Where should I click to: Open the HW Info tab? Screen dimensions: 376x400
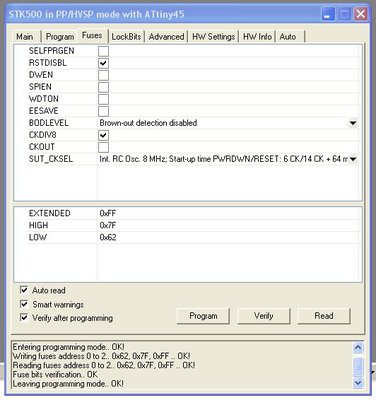point(257,37)
